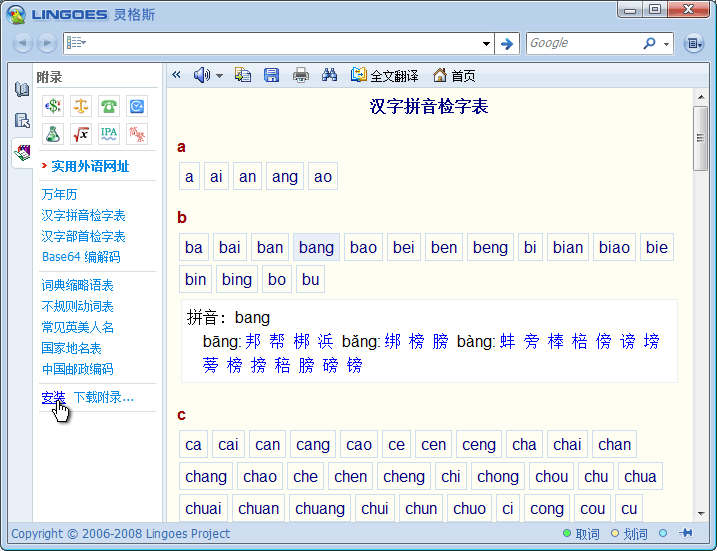717x551 pixels.
Task: Toggle 取词 word capture in status bar
Action: point(581,534)
